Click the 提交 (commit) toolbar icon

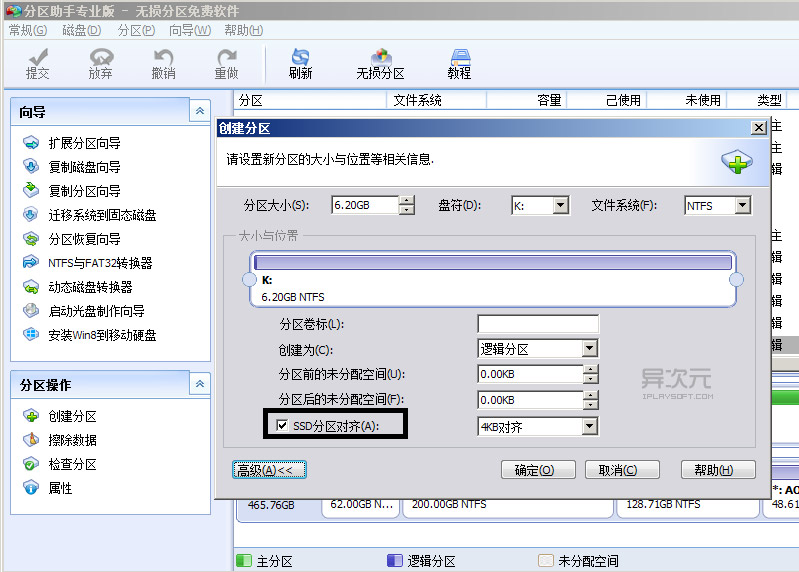(38, 64)
